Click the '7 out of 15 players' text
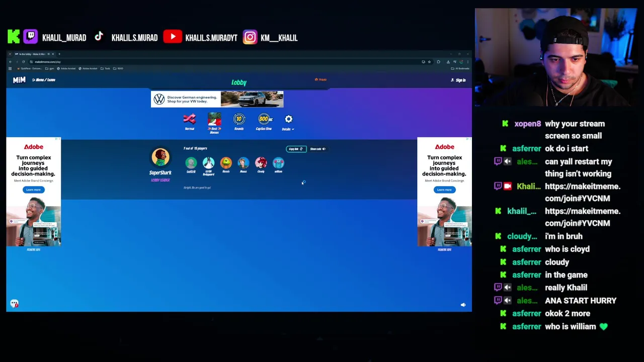644x362 pixels. [195, 148]
